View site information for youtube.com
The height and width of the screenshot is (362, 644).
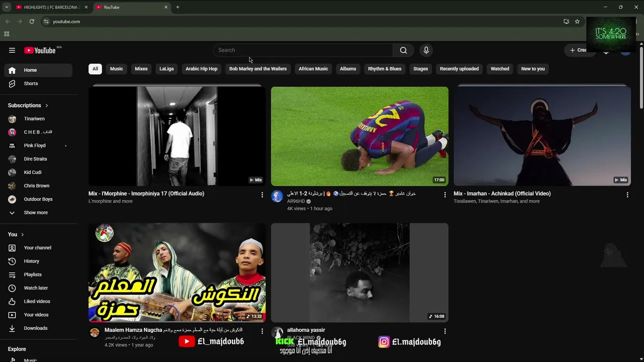pyautogui.click(x=46, y=22)
